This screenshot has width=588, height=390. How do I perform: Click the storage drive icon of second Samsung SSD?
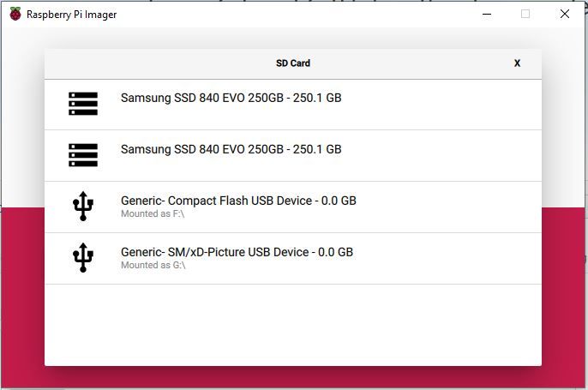tap(83, 155)
